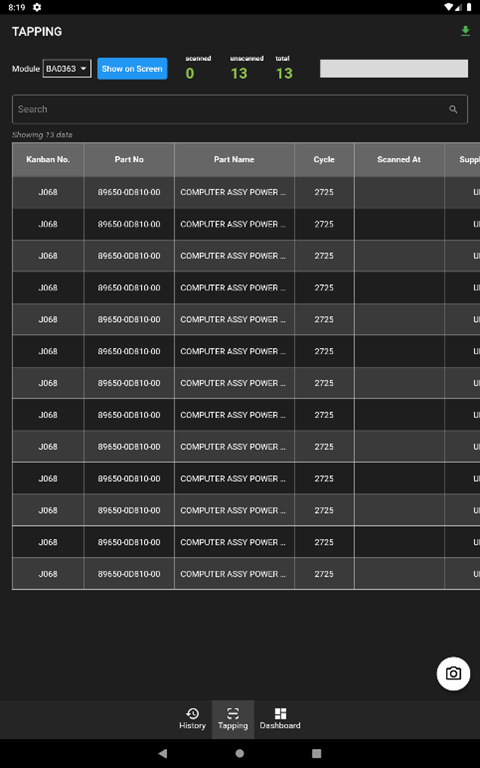Tap the green download icon

[465, 31]
